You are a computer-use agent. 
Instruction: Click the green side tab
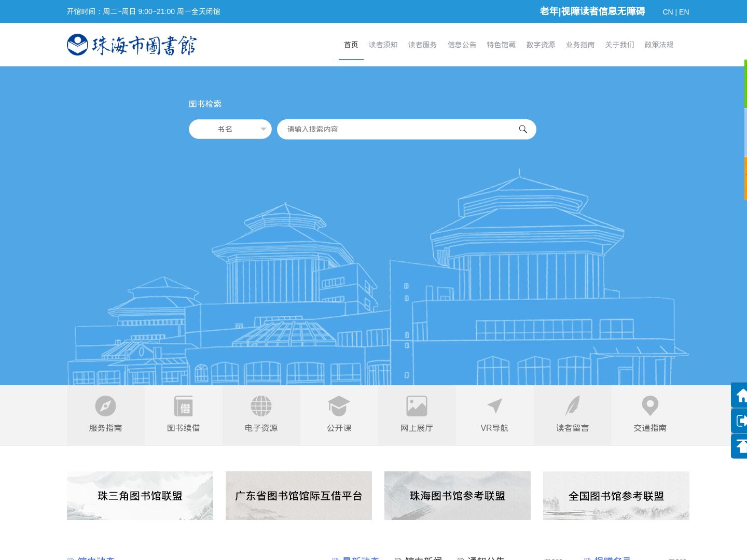[745, 83]
